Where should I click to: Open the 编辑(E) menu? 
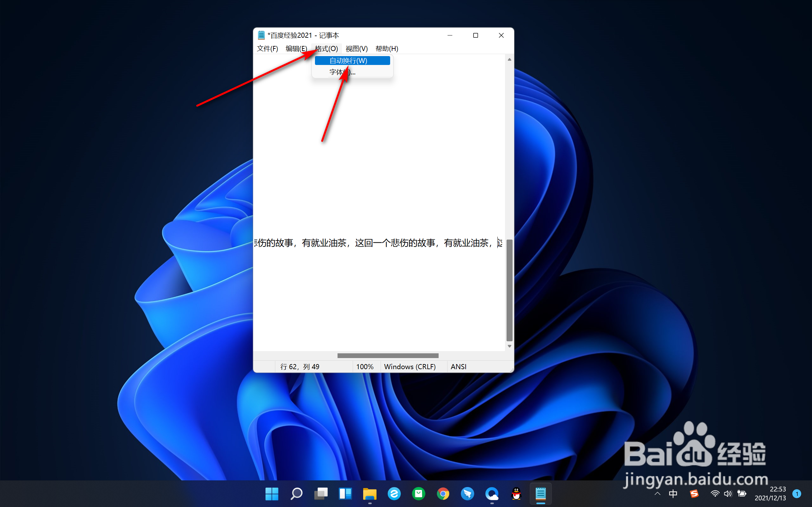[x=296, y=48]
